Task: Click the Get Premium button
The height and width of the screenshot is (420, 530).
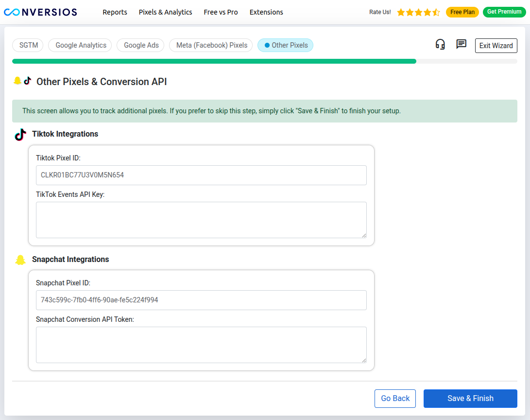Action: pyautogui.click(x=504, y=12)
